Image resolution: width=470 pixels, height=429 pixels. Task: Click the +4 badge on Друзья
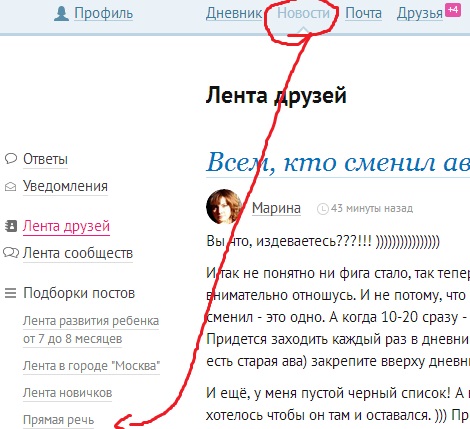click(453, 10)
